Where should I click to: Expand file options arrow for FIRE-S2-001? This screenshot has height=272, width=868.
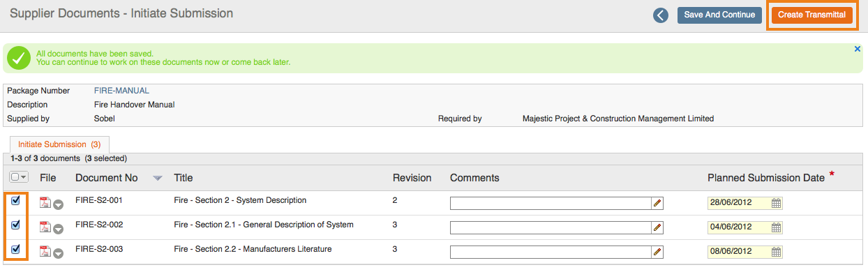click(59, 204)
